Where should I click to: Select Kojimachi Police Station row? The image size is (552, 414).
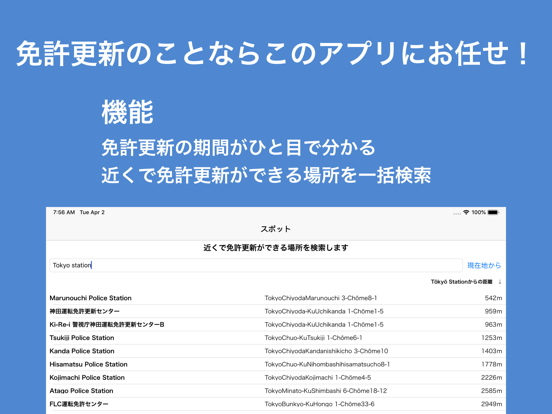point(276,378)
